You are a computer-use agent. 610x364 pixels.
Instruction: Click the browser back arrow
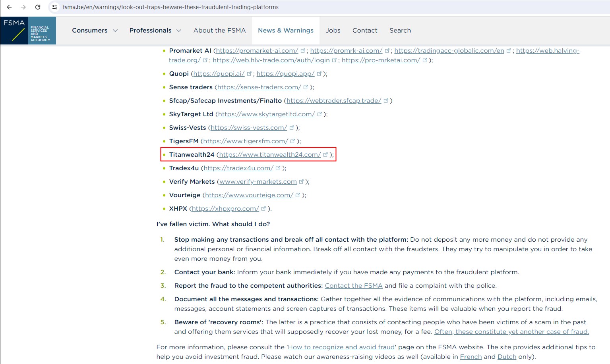[x=9, y=7]
